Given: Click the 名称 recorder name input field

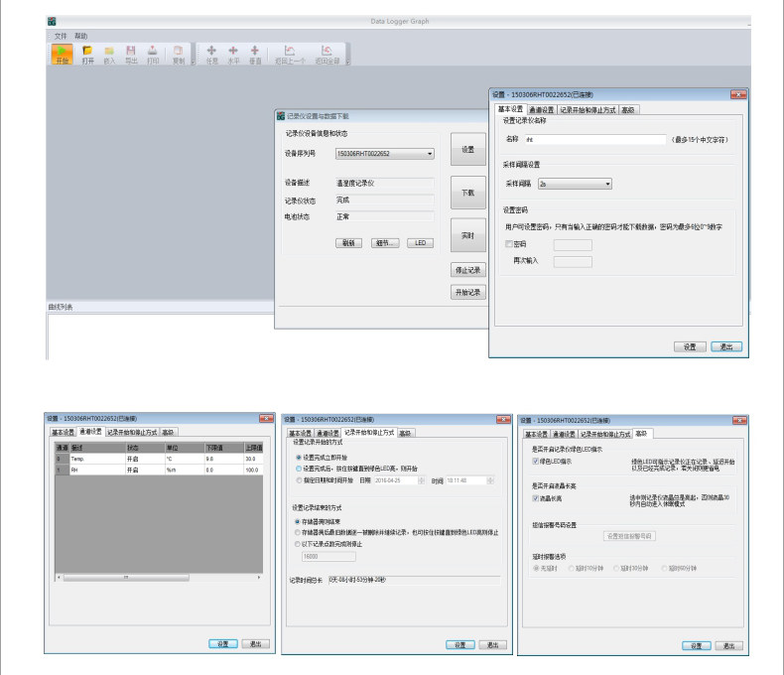Looking at the screenshot, I should (595, 140).
